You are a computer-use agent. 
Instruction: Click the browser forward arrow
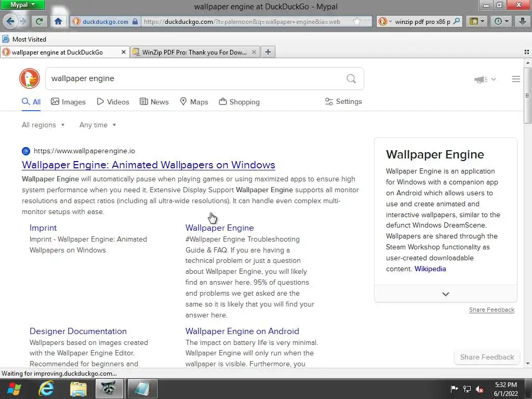[x=23, y=21]
